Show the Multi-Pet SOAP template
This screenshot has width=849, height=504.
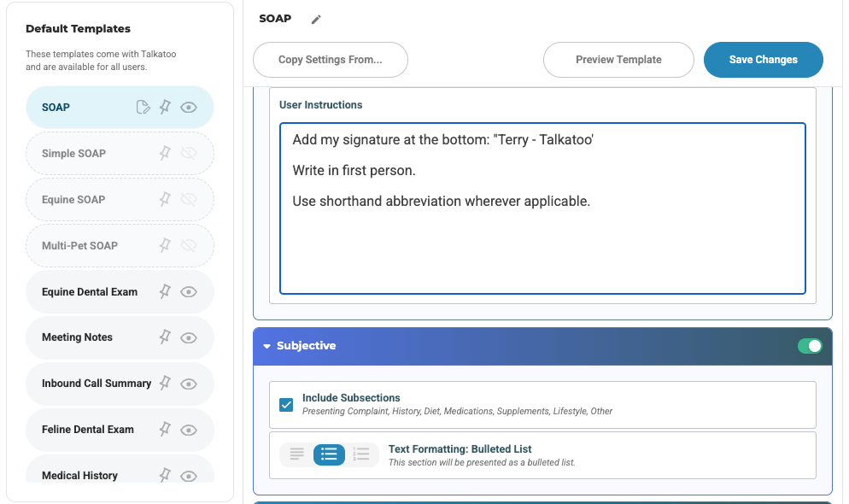(x=189, y=245)
